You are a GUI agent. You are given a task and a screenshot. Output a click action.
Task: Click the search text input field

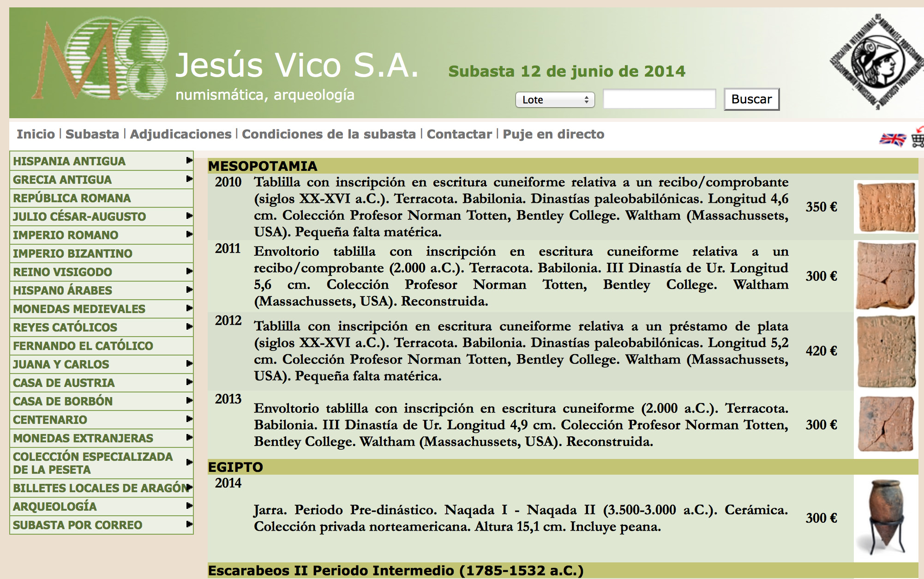pyautogui.click(x=660, y=99)
